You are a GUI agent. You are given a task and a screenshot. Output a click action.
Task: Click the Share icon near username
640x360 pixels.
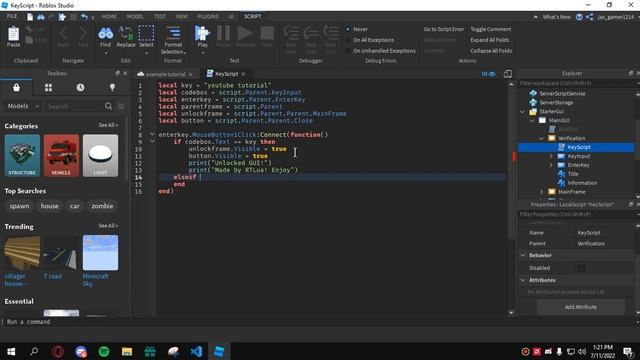click(590, 17)
